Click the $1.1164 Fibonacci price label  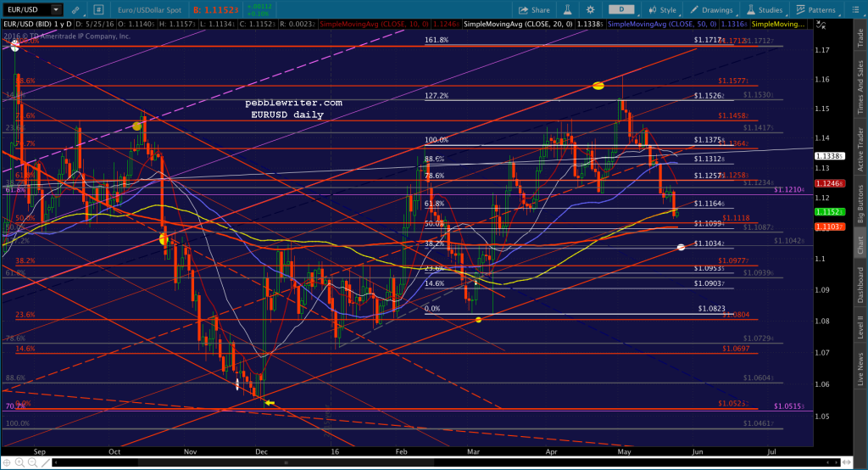pos(709,204)
